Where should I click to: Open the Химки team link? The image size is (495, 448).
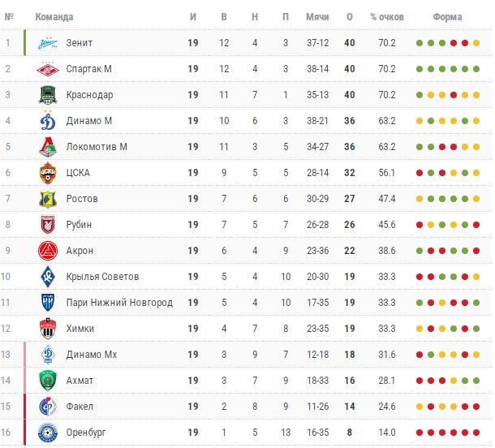80,329
